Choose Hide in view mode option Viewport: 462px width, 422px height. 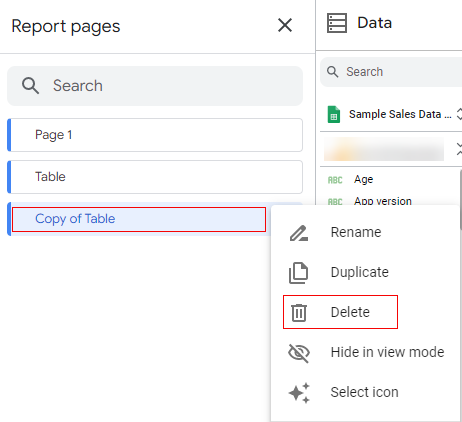click(x=365, y=352)
